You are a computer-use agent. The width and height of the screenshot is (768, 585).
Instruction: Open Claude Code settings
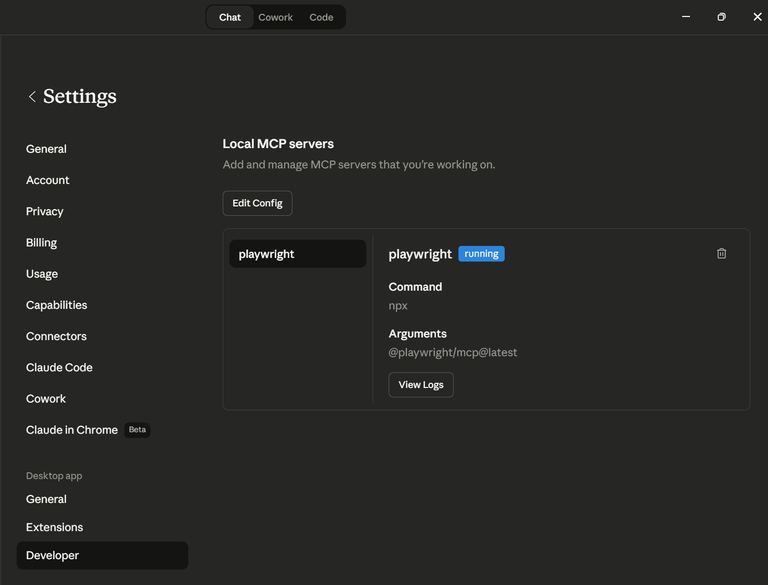click(x=59, y=367)
